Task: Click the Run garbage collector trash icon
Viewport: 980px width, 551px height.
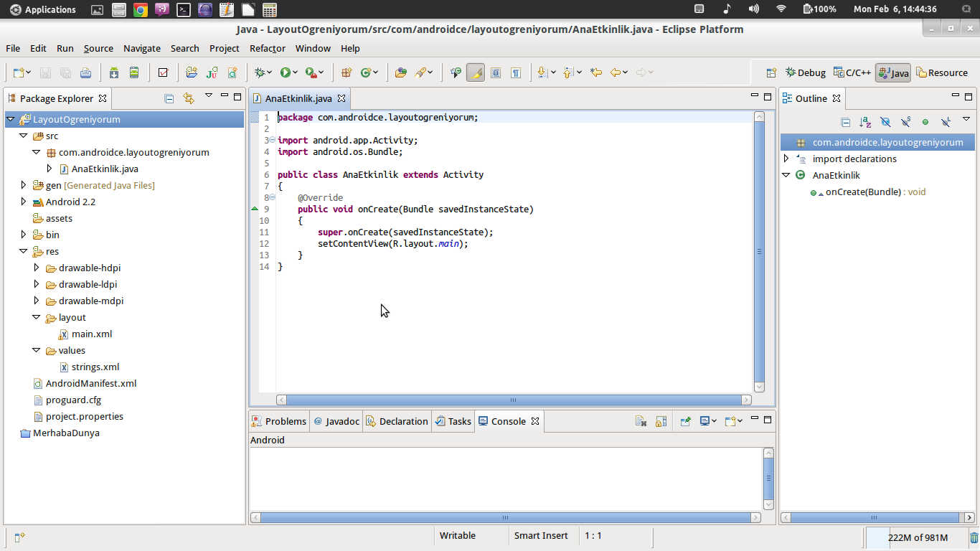Action: pyautogui.click(x=974, y=537)
